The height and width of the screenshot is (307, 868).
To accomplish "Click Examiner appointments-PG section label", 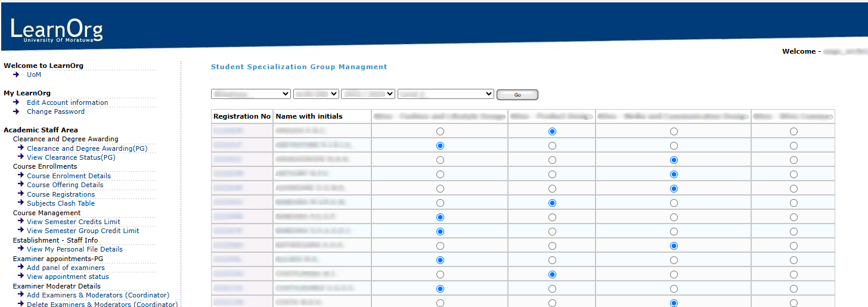I will (58, 259).
